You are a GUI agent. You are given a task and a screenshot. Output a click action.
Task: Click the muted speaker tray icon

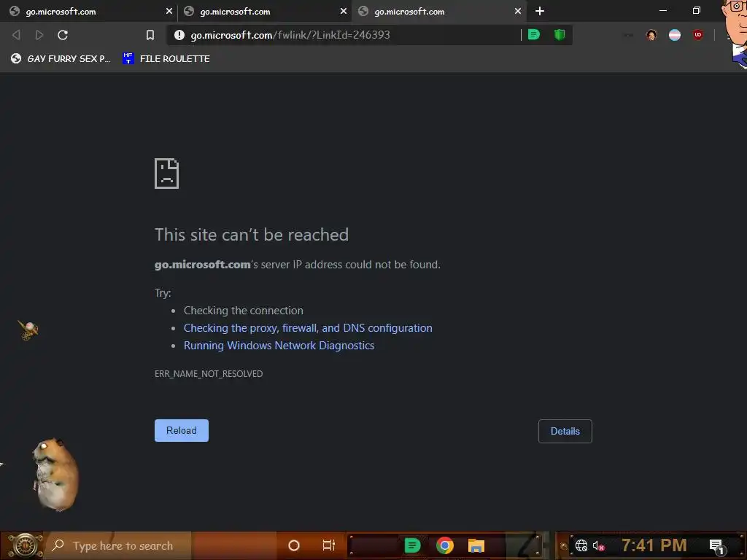coord(598,545)
